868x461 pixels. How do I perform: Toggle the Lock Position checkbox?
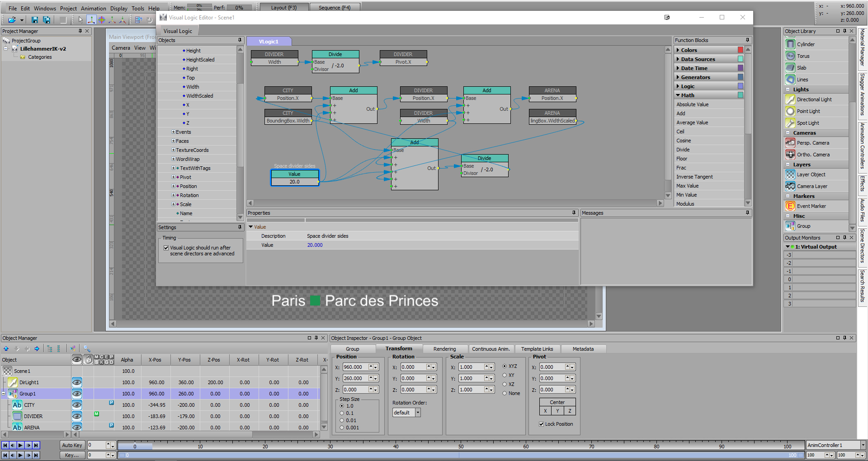(542, 424)
